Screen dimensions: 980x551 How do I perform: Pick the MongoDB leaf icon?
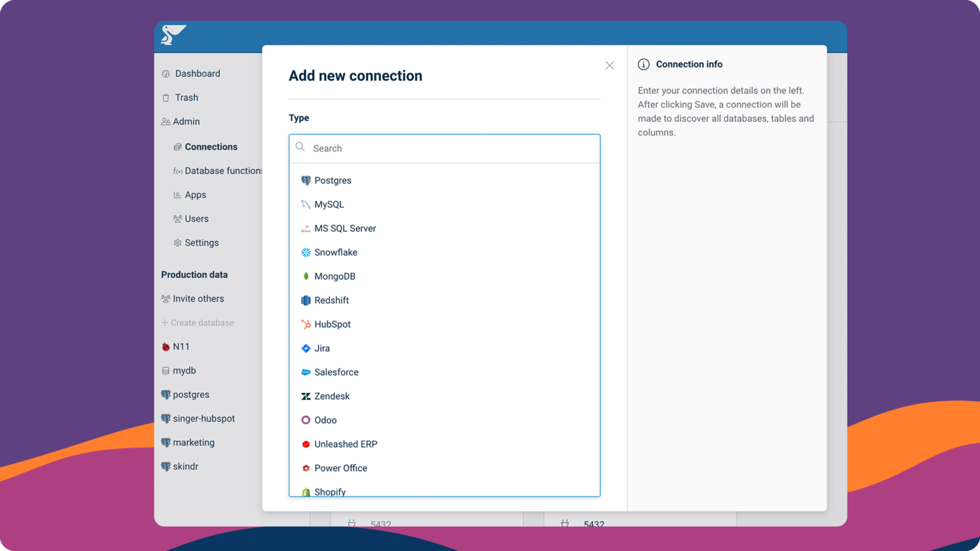(306, 276)
